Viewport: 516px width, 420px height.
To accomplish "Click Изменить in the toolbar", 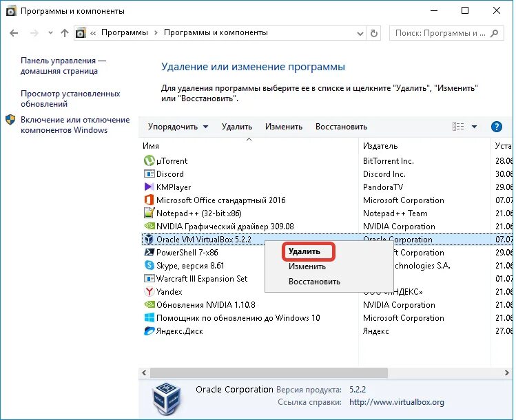I will pos(284,127).
